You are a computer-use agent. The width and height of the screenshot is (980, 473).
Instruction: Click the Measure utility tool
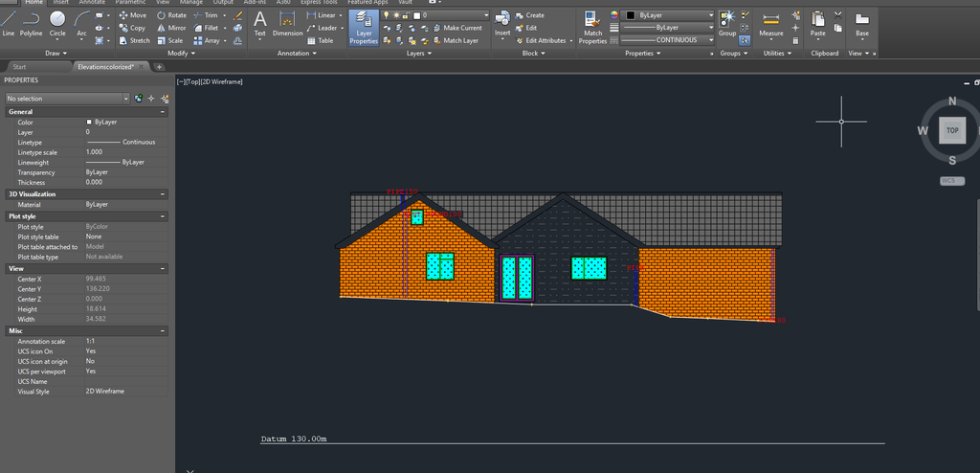click(x=770, y=24)
